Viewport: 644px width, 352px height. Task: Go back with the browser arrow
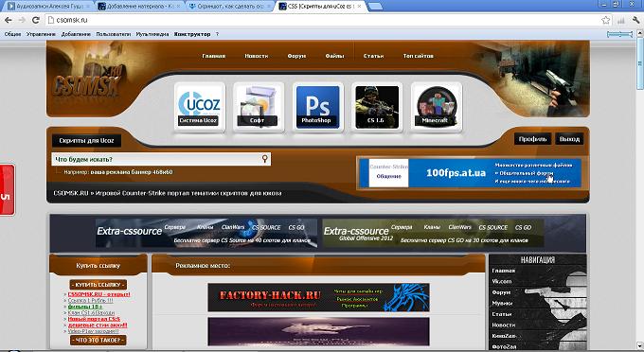coord(9,20)
